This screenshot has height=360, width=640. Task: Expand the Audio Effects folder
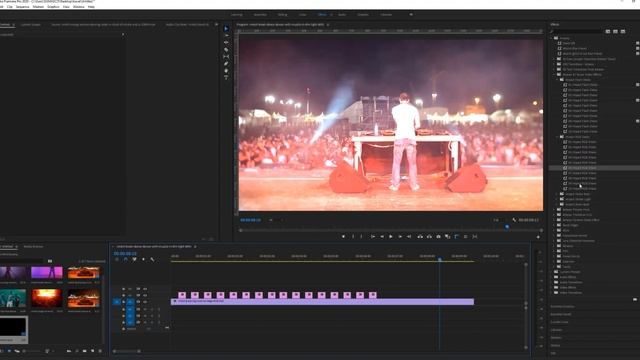tap(552, 277)
